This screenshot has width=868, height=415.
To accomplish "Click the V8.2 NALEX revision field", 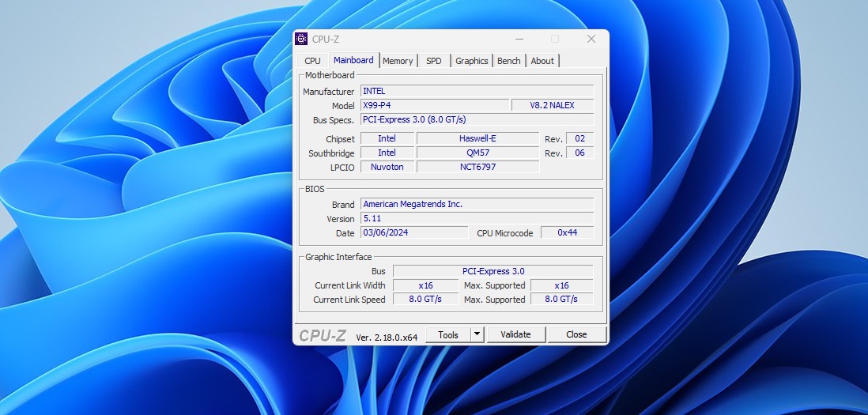I will click(x=553, y=105).
